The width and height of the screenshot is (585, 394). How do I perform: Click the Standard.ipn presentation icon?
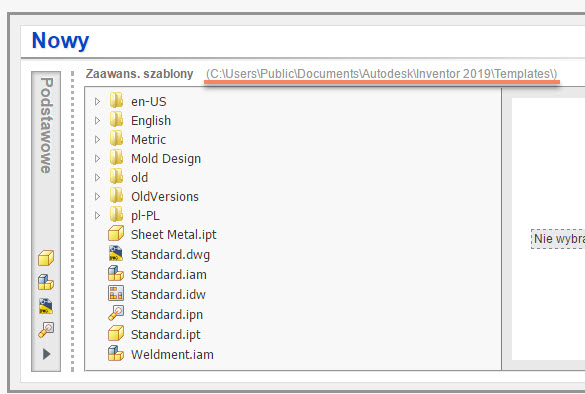(116, 313)
